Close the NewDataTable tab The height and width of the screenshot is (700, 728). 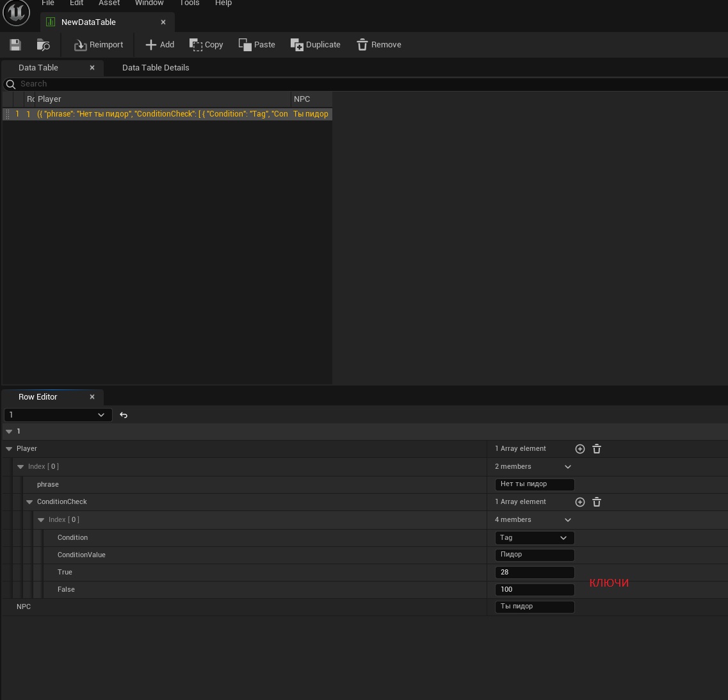tap(163, 22)
